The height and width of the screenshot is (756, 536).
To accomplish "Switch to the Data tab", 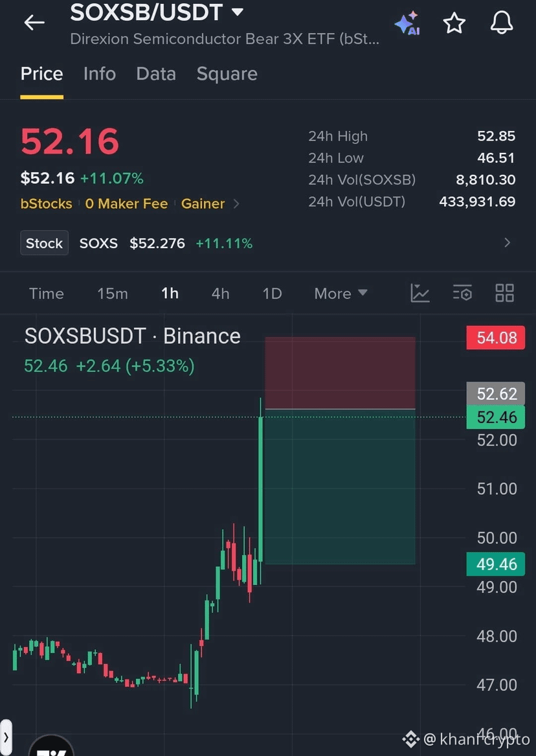I will click(156, 74).
